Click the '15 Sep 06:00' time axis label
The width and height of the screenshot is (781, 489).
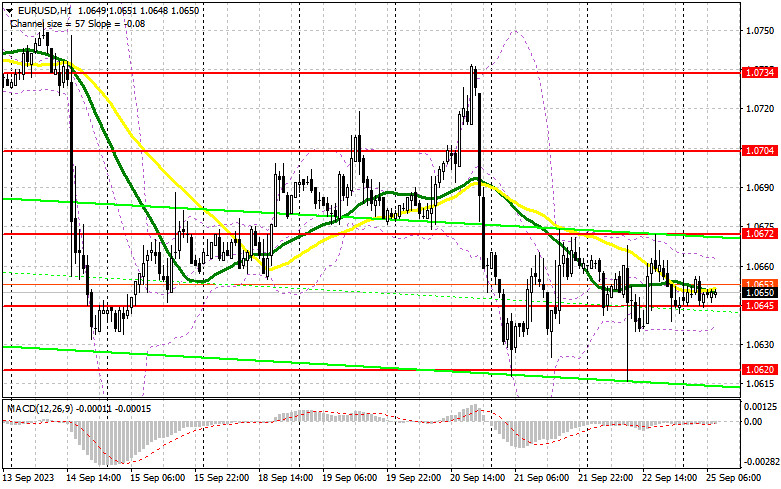(x=157, y=478)
